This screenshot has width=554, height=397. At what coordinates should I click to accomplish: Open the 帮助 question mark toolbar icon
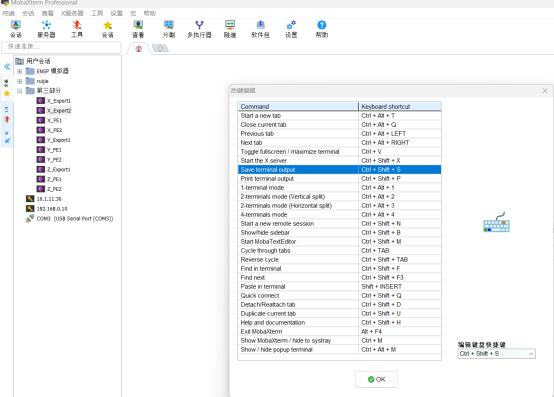322,29
